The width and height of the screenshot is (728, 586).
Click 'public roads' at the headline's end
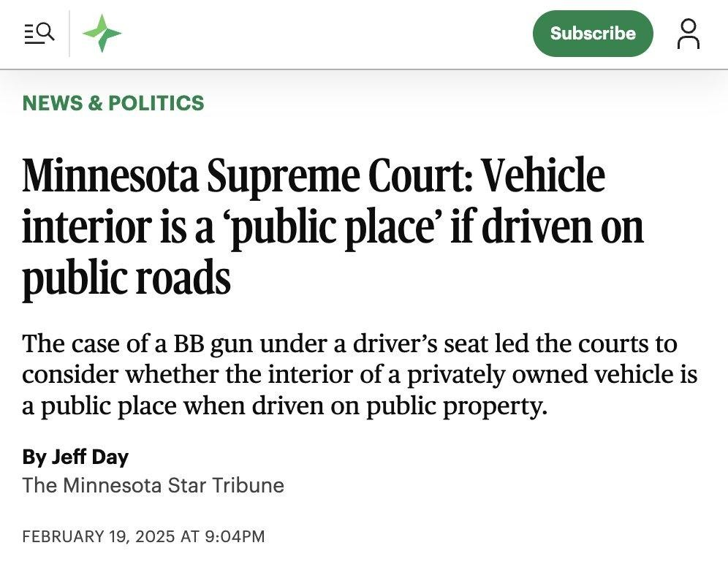(x=126, y=278)
